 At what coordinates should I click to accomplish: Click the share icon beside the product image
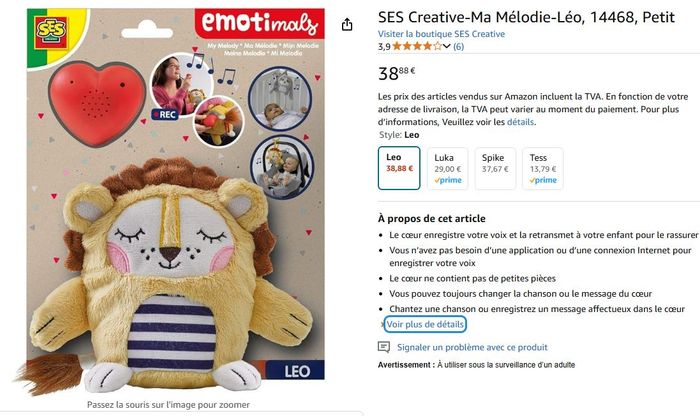[347, 24]
